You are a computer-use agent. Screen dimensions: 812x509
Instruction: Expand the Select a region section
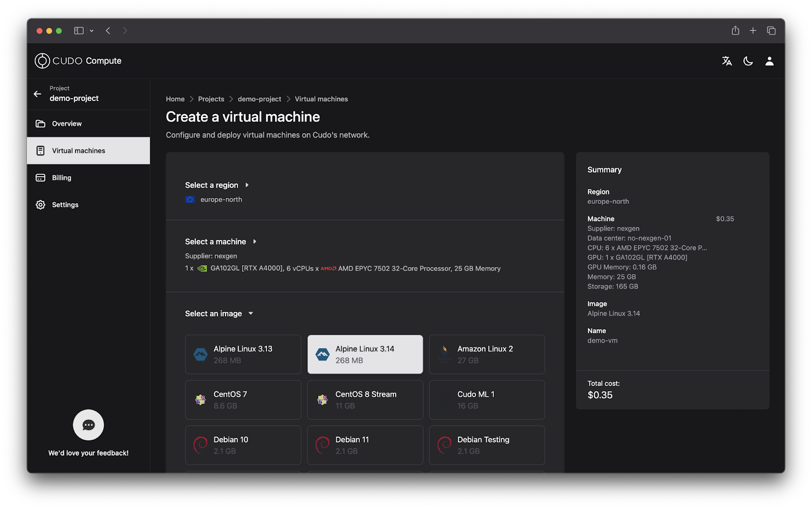[x=217, y=185]
